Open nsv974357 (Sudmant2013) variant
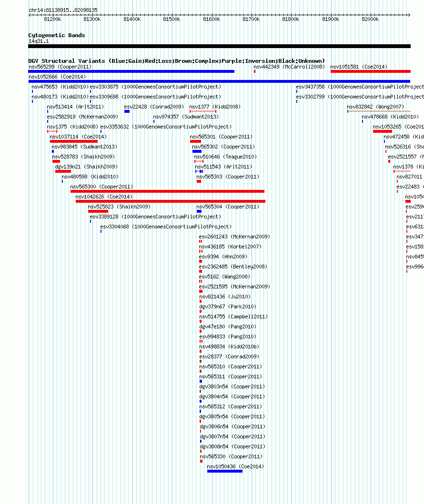This screenshot has height=504, width=424. 186,117
